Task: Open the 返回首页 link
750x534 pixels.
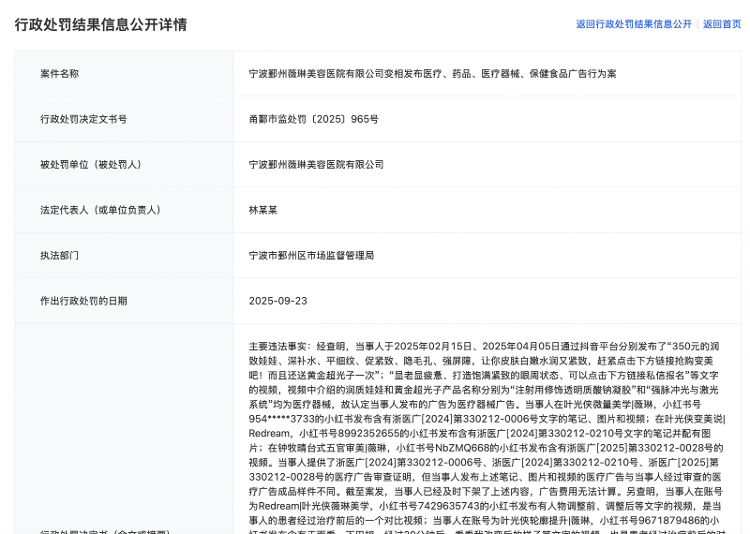Action: (721, 24)
